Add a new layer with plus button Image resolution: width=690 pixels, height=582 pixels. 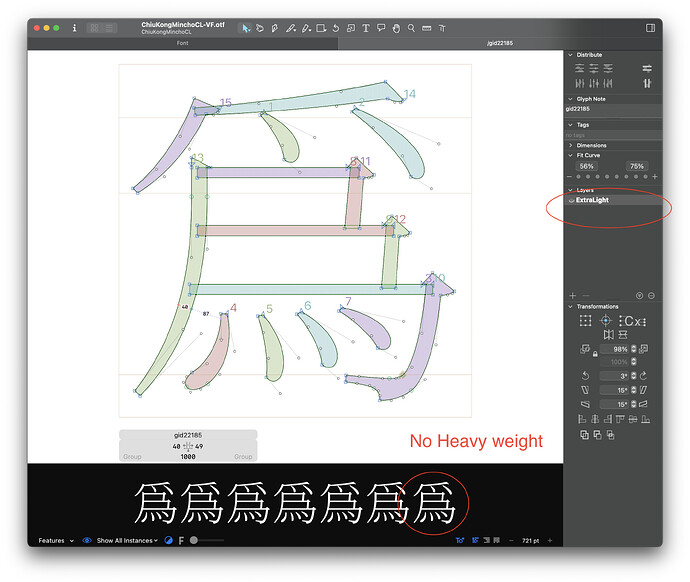pyautogui.click(x=572, y=296)
